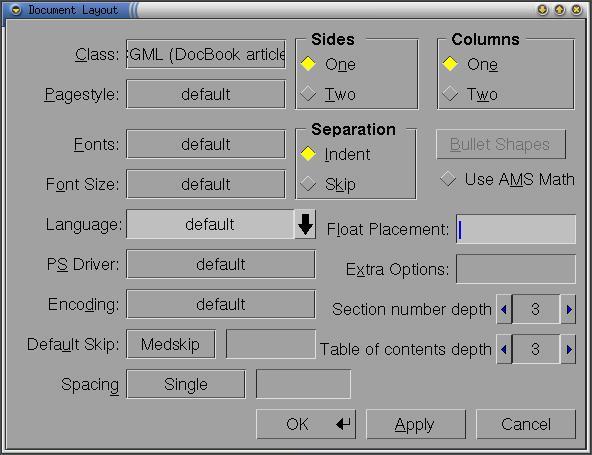The image size is (592, 455).
Task: Open the Fonts default dropdown
Action: tap(206, 144)
